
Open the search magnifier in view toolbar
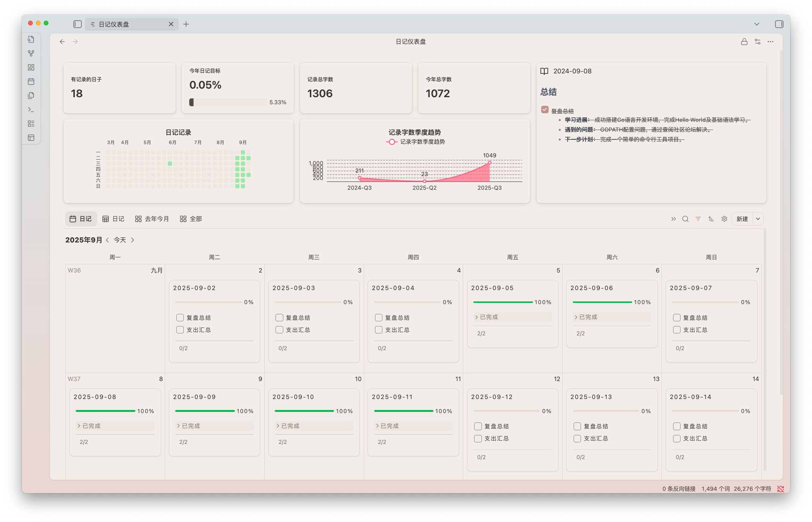pyautogui.click(x=685, y=219)
